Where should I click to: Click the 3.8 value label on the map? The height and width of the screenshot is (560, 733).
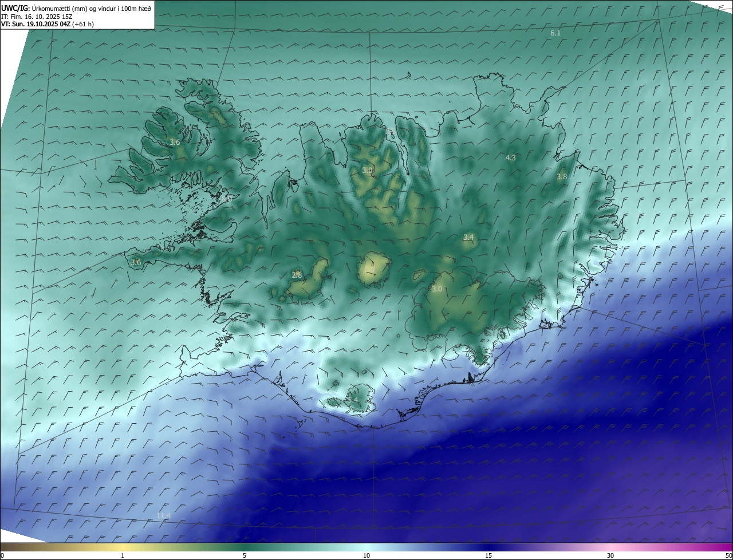[562, 177]
